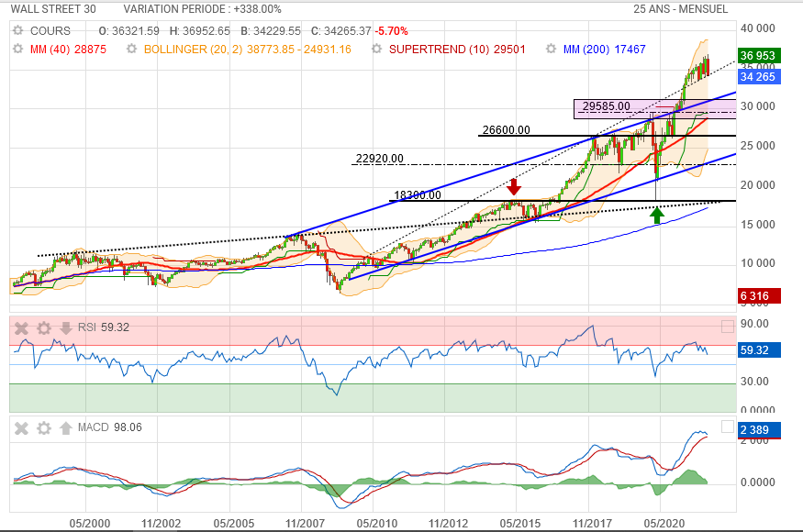Open SUPERTREND indicator settings gear

click(376, 50)
